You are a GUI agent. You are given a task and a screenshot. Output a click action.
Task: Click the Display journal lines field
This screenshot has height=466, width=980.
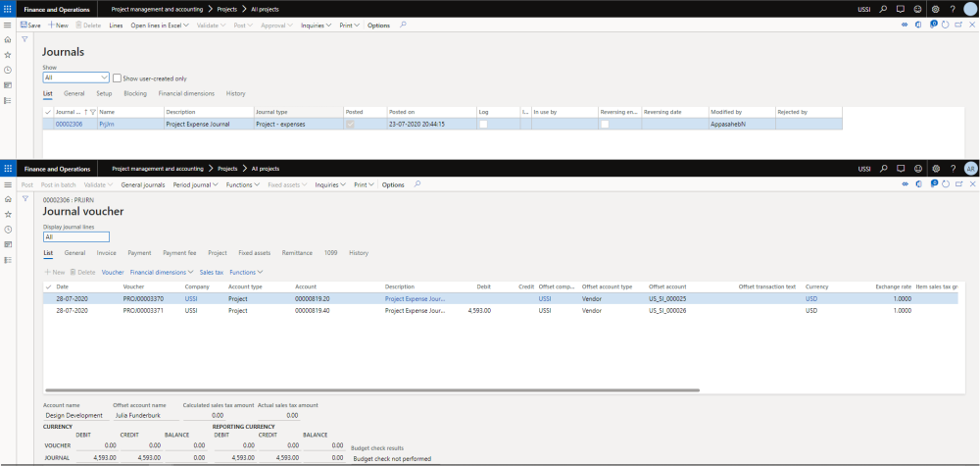(76, 237)
